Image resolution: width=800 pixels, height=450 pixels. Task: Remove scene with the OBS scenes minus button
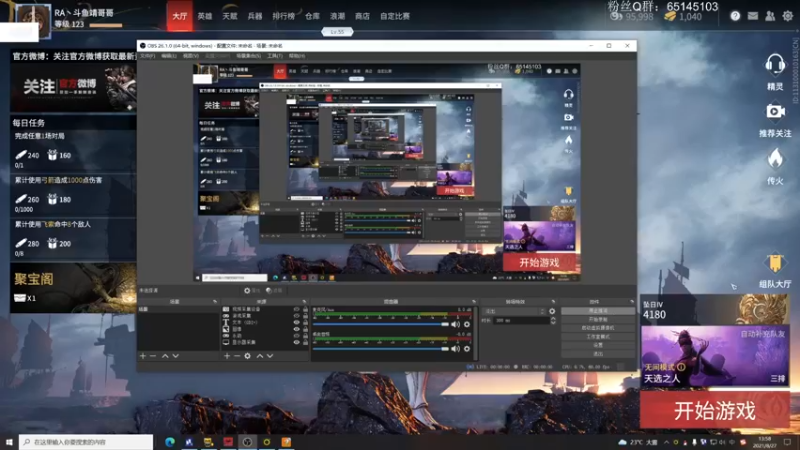click(153, 356)
